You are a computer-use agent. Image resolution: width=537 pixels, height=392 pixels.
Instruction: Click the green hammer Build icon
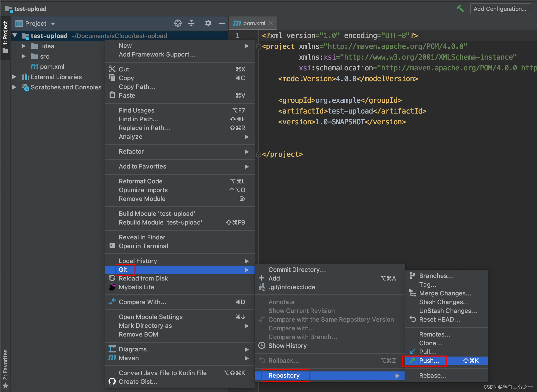click(460, 9)
